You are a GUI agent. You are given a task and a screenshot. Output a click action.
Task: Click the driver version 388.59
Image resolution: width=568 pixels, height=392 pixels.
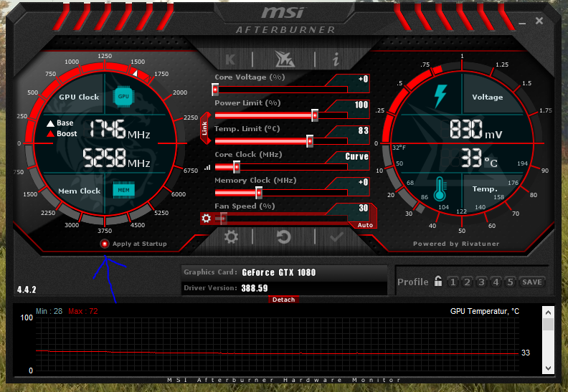[255, 288]
